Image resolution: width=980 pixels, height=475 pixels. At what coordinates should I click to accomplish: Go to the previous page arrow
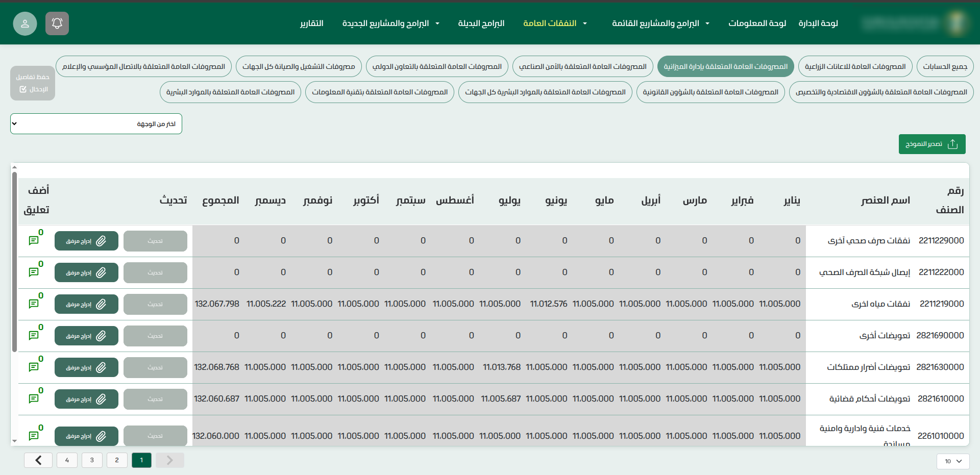(169, 460)
